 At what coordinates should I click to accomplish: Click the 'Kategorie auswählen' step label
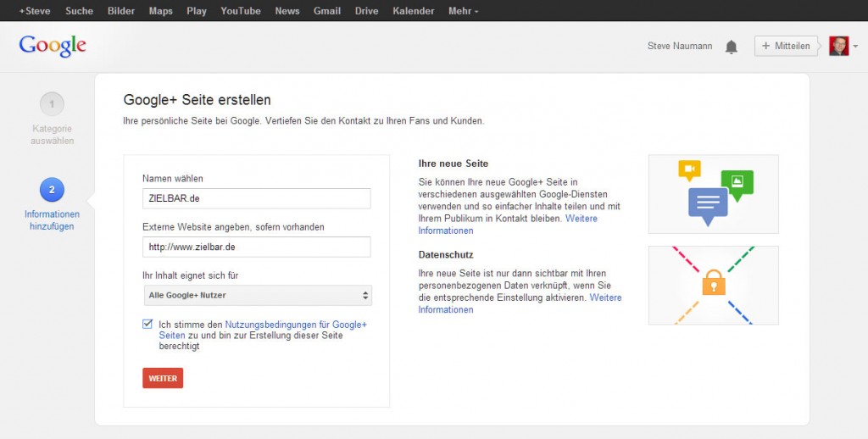pos(52,135)
